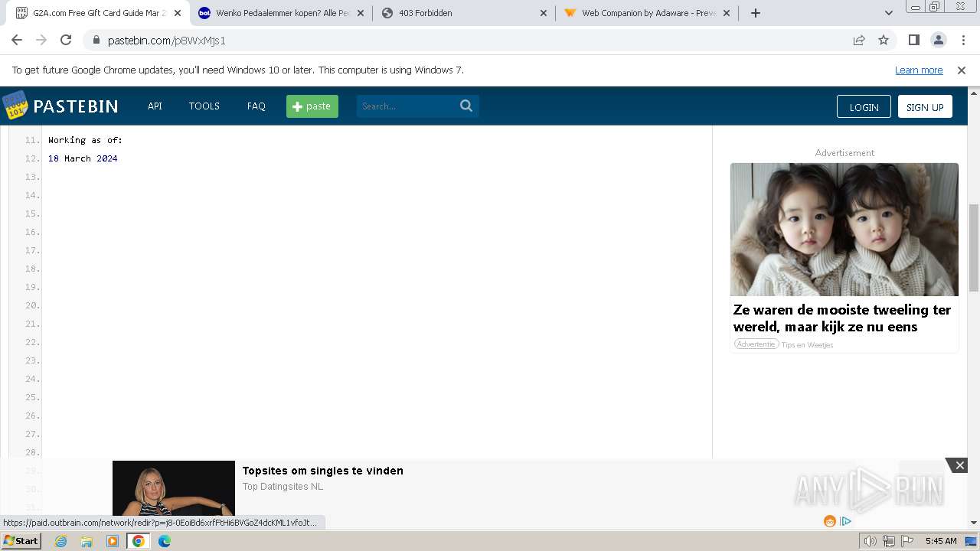
Task: Open File Explorer from taskbar
Action: click(x=87, y=541)
